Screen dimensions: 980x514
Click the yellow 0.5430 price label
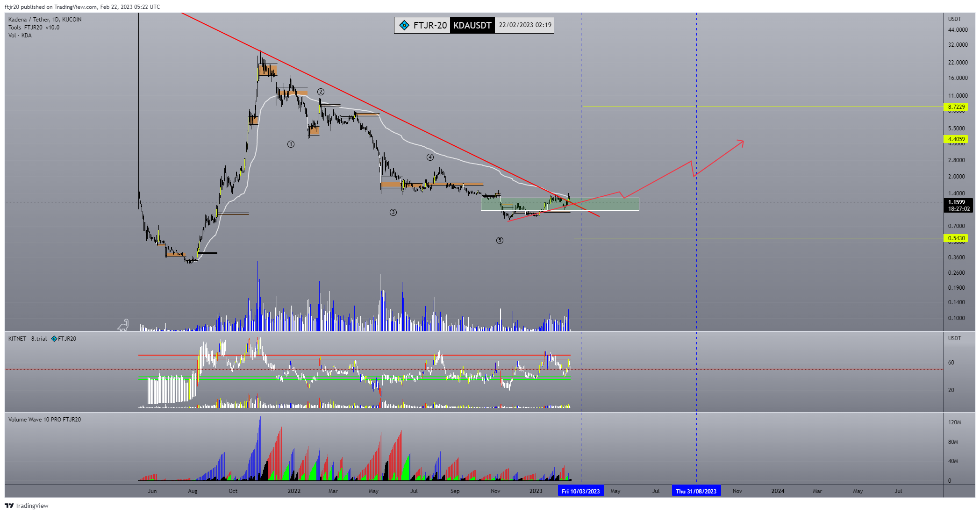[956, 238]
